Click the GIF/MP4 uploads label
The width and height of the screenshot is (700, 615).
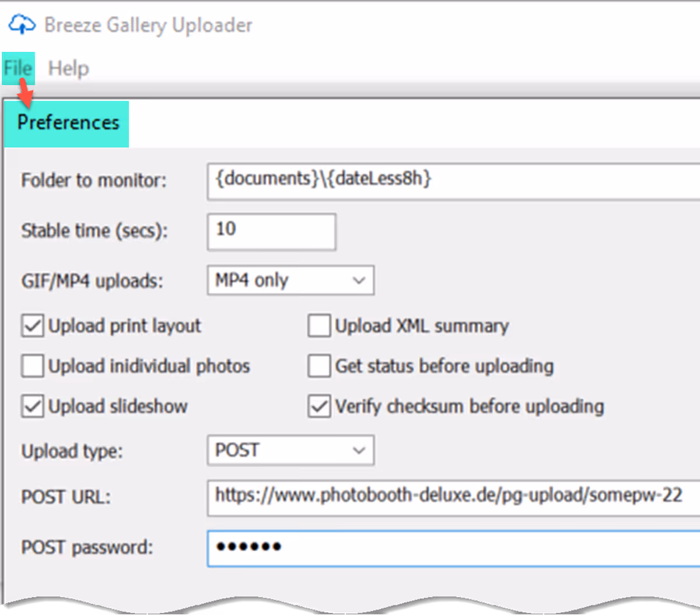click(92, 281)
